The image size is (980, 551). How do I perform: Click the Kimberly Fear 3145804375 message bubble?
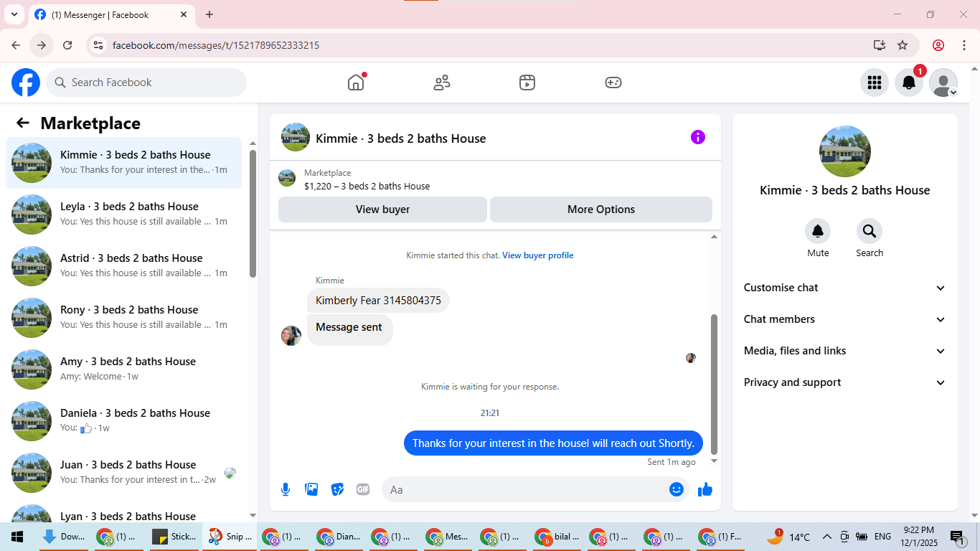click(x=378, y=301)
